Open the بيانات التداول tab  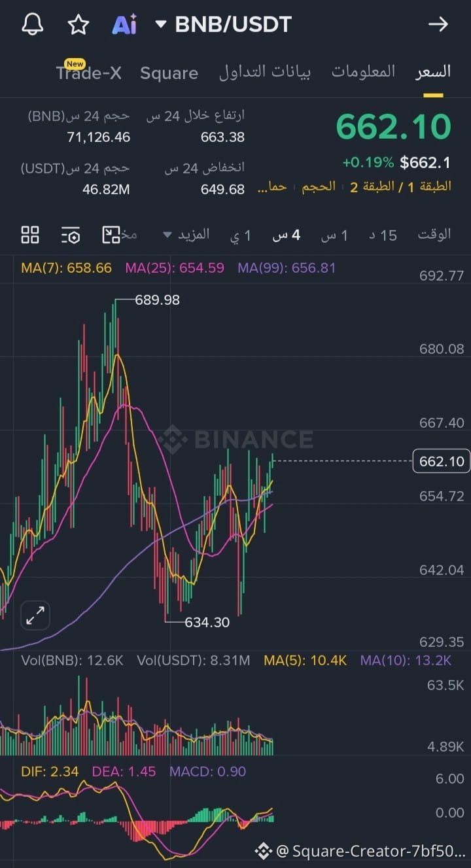click(265, 72)
